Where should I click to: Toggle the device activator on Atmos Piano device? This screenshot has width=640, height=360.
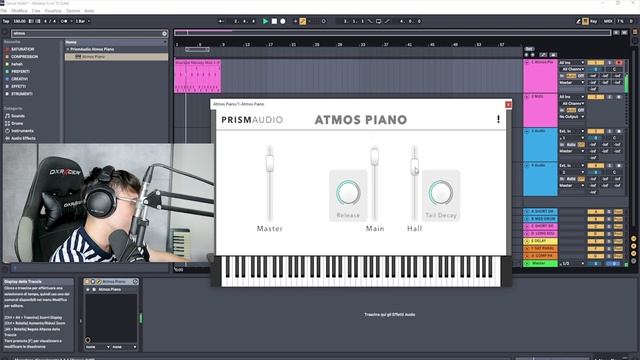point(87,282)
